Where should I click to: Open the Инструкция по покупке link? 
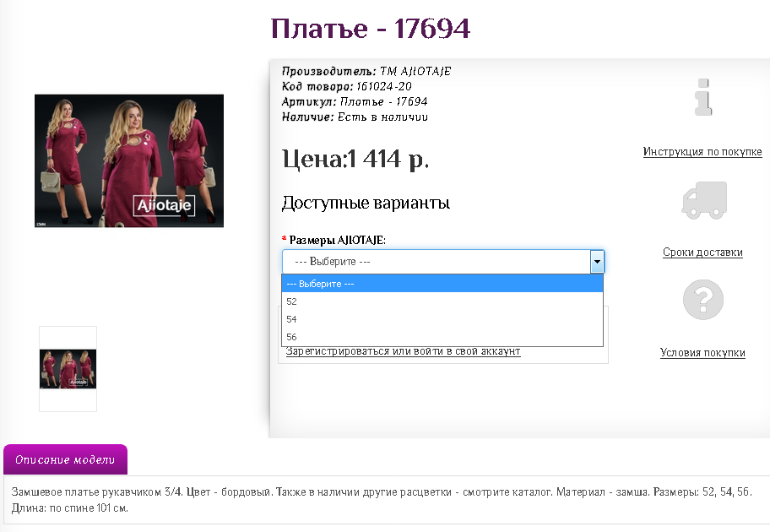[x=702, y=152]
